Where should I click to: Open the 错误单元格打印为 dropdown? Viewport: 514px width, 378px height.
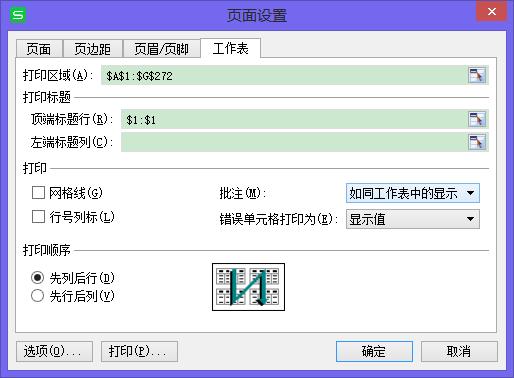pos(413,219)
